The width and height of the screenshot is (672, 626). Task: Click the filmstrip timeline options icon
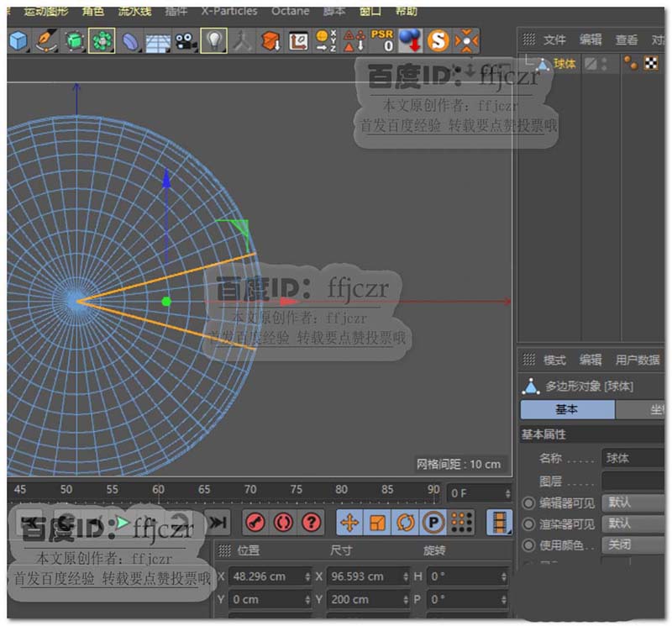click(500, 523)
